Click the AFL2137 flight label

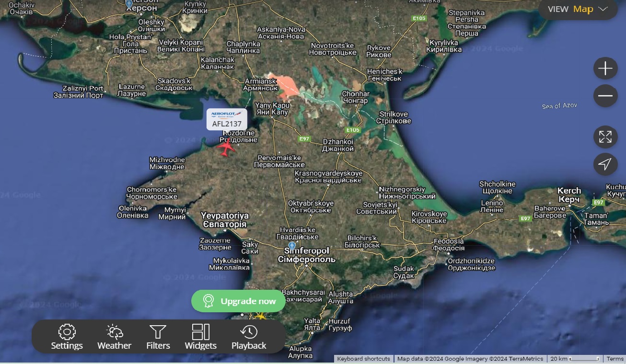pos(227,119)
